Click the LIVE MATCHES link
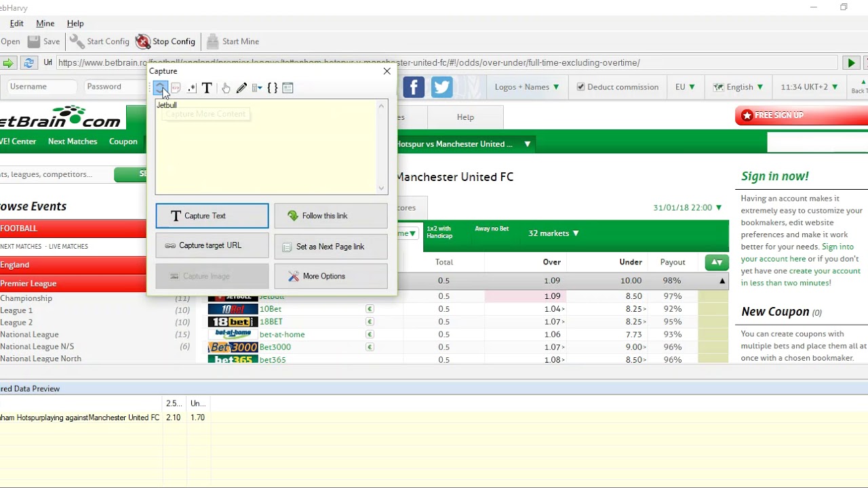 [68, 247]
